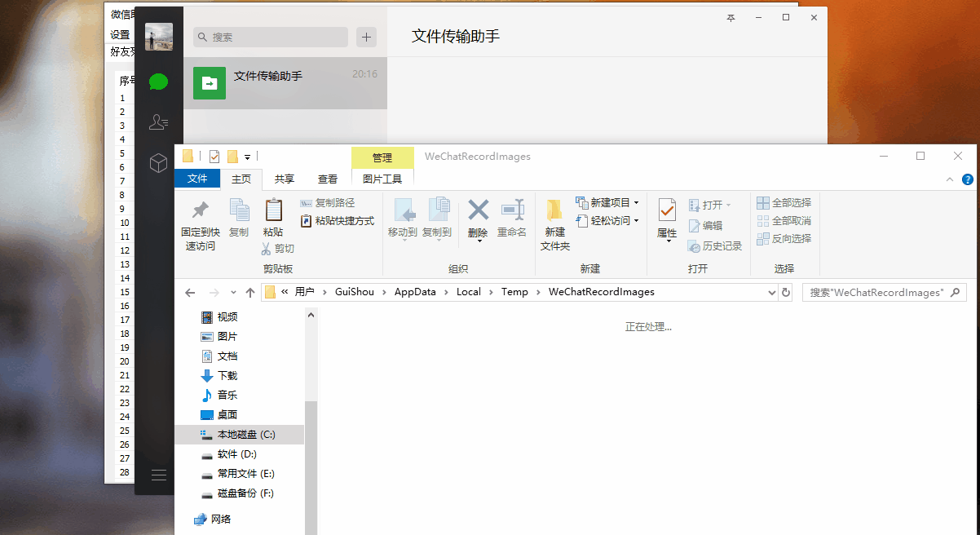Click the 移动到 ribbon button
980x535 pixels.
[x=403, y=218]
